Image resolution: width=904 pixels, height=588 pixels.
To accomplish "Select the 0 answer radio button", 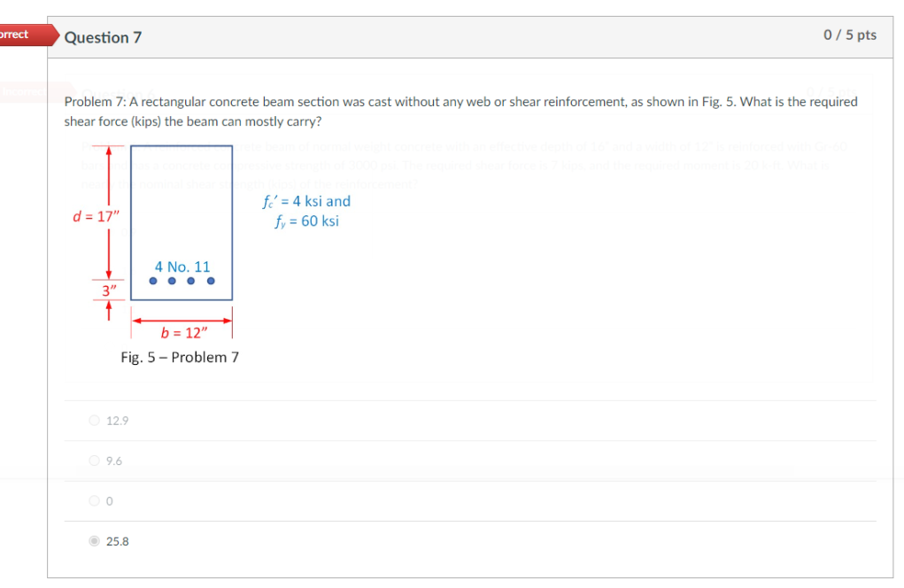I will (94, 500).
